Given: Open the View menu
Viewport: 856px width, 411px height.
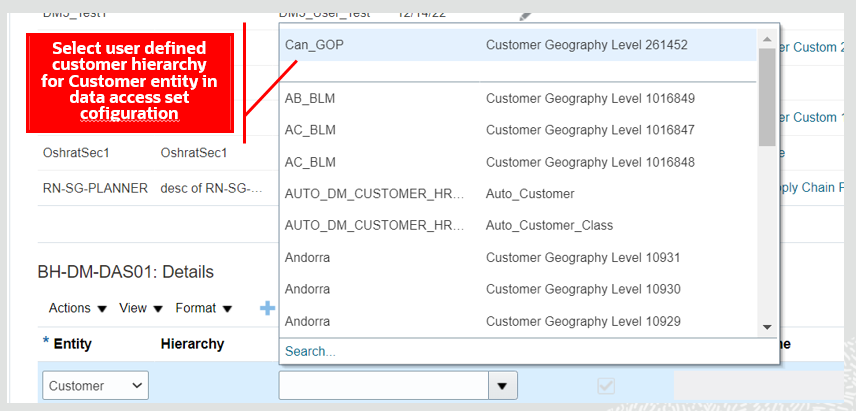Looking at the screenshot, I should (x=141, y=308).
